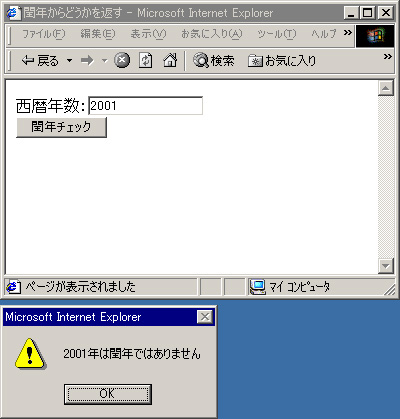Show hidden toolbar buttons via chevron
The height and width of the screenshot is (419, 400).
[x=388, y=57]
